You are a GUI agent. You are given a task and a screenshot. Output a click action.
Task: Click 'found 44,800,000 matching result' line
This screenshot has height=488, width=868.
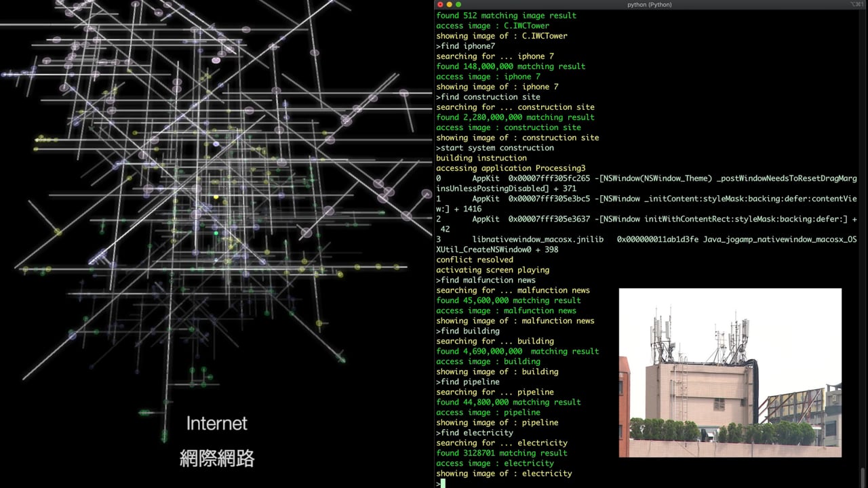click(x=509, y=402)
